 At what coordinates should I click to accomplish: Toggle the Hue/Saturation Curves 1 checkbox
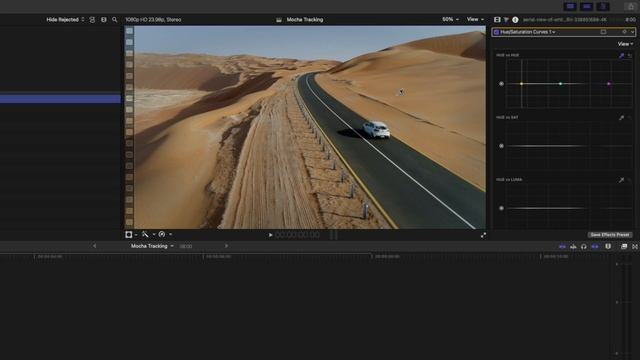[x=496, y=32]
